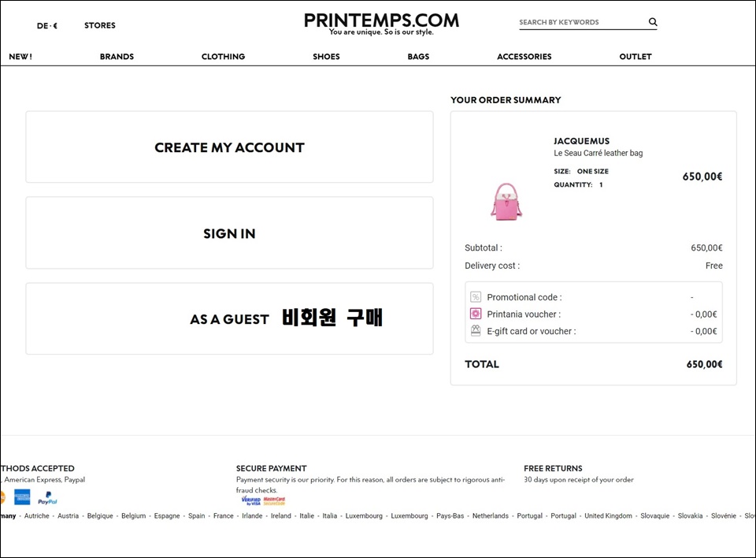756x558 pixels.
Task: Click the STORES link
Action: click(x=100, y=25)
